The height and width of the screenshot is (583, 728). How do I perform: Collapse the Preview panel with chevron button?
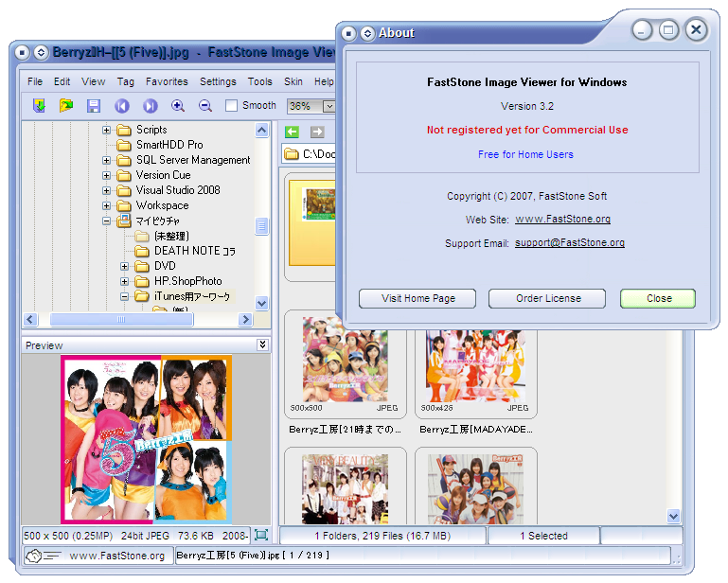pos(263,344)
